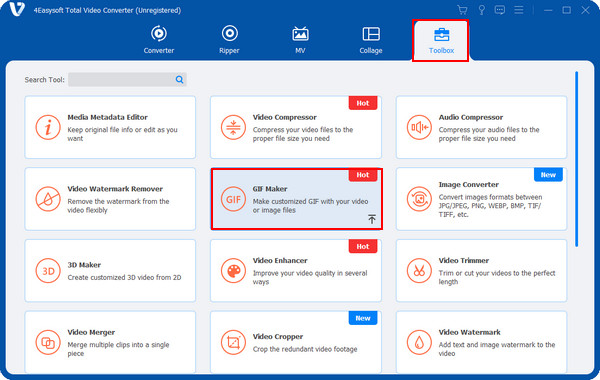Open Video Compressor title text

(x=284, y=117)
